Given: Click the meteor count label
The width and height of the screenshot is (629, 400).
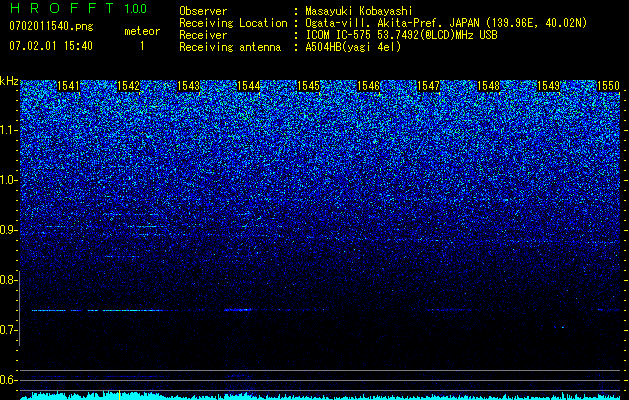Looking at the screenshot, I should [142, 31].
